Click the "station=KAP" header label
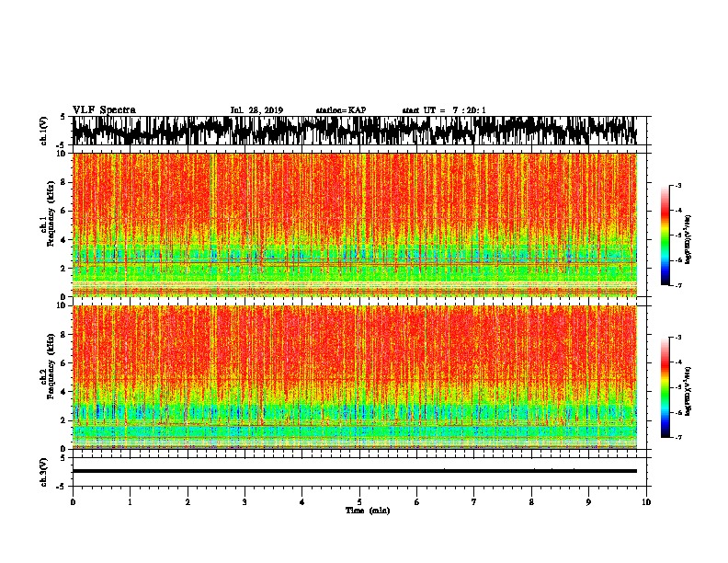This screenshot has width=728, height=563. (341, 110)
